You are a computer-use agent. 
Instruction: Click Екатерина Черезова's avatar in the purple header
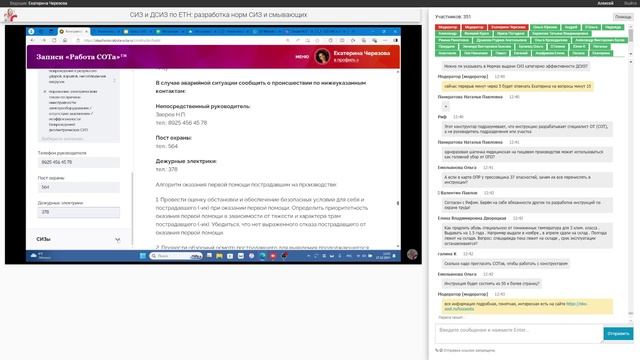(x=322, y=56)
